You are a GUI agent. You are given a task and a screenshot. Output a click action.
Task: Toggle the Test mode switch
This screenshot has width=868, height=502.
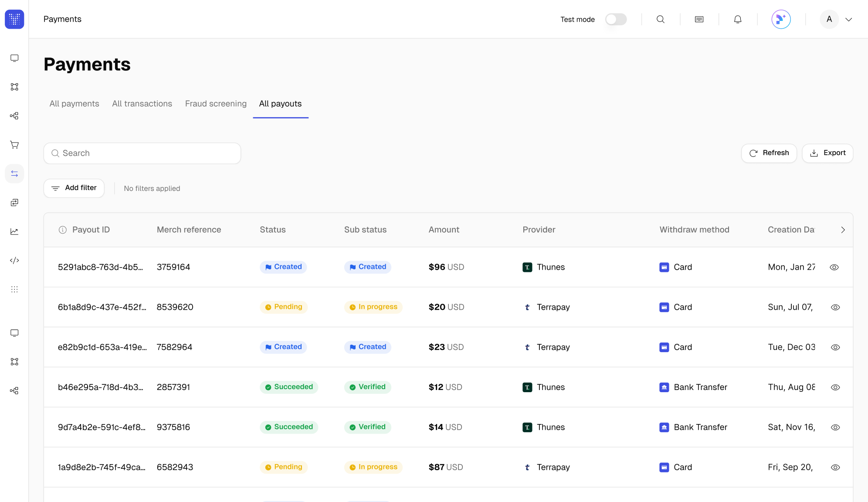(616, 19)
